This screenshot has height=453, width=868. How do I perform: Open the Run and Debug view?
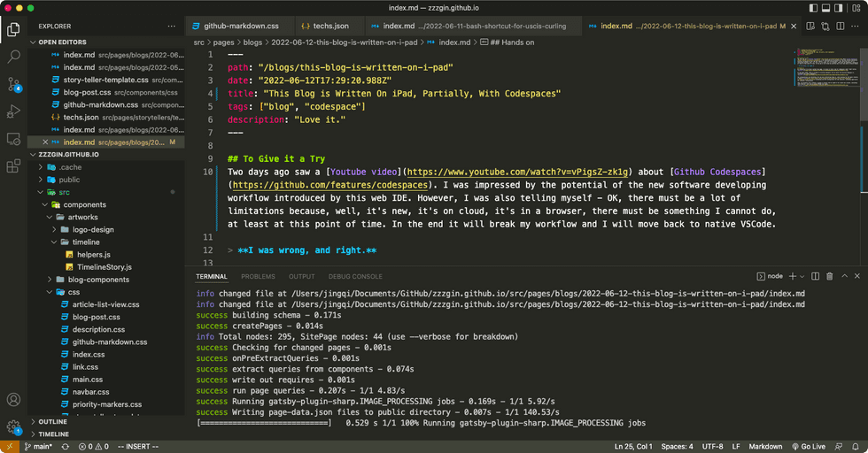point(13,111)
